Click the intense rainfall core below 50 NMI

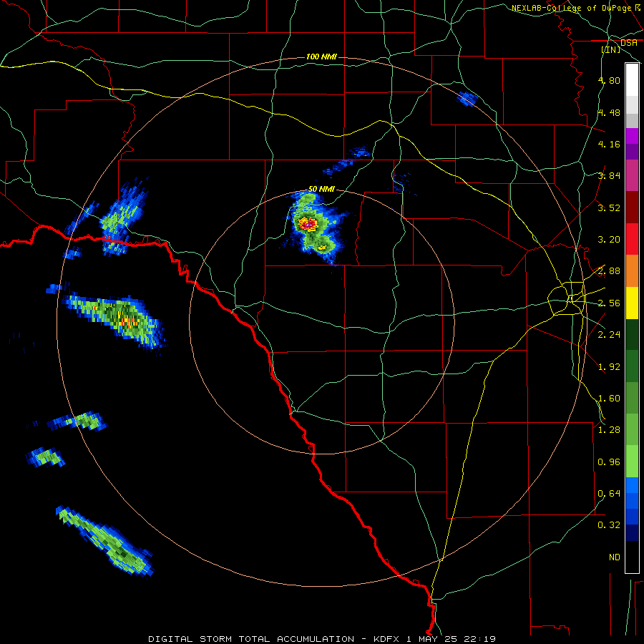[307, 224]
